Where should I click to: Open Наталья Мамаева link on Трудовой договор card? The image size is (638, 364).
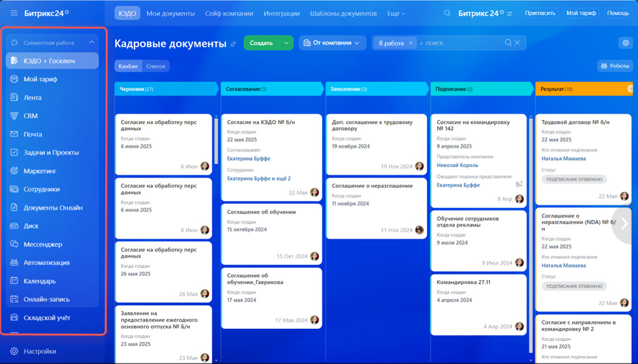click(x=564, y=158)
